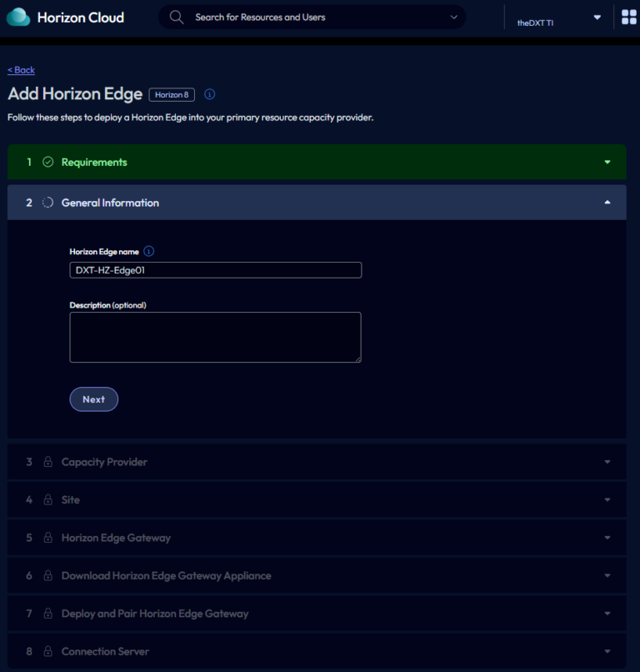Click the Horizon Cloud logo icon
This screenshot has width=640, height=672.
(x=18, y=18)
